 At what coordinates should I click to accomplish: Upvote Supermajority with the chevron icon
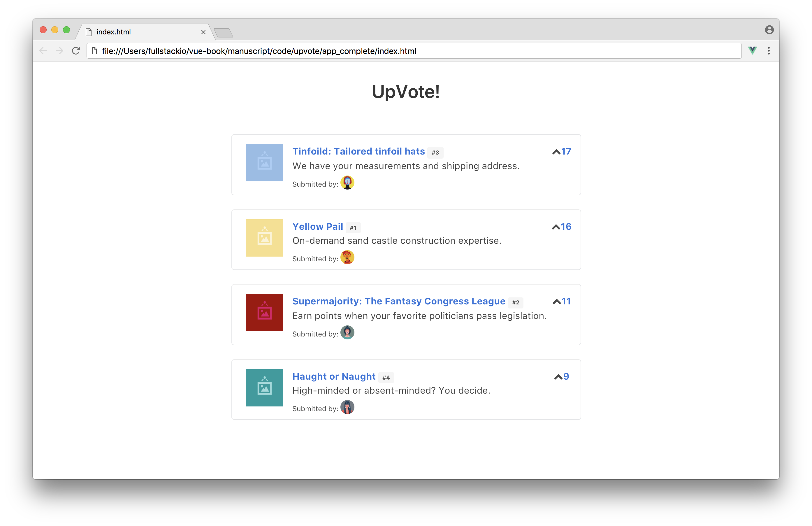click(556, 302)
